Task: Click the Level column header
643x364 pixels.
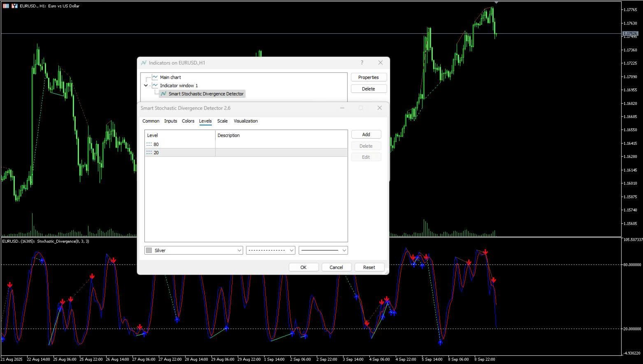Action: pos(180,135)
